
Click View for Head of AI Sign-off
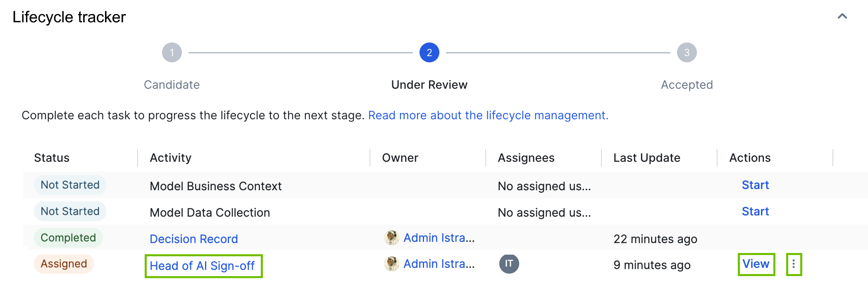pos(756,264)
